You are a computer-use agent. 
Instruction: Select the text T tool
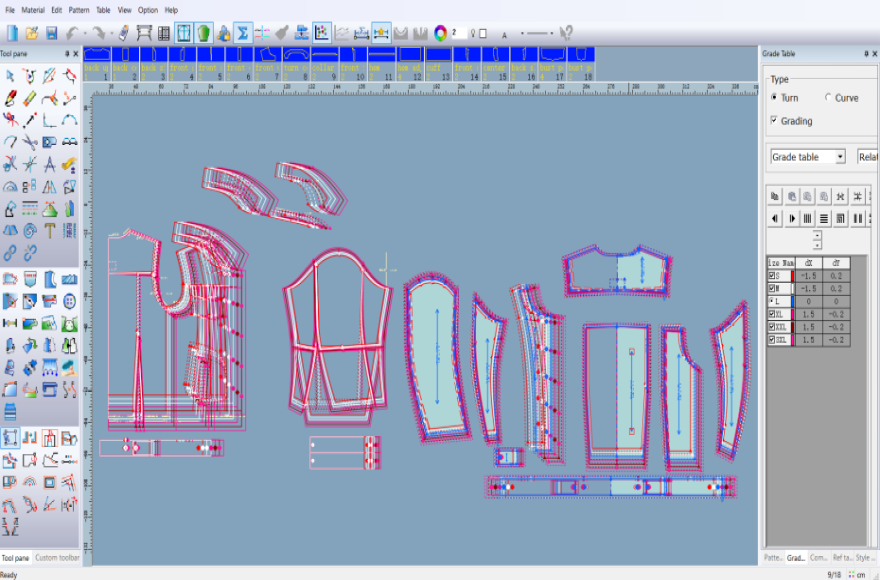tap(50, 230)
